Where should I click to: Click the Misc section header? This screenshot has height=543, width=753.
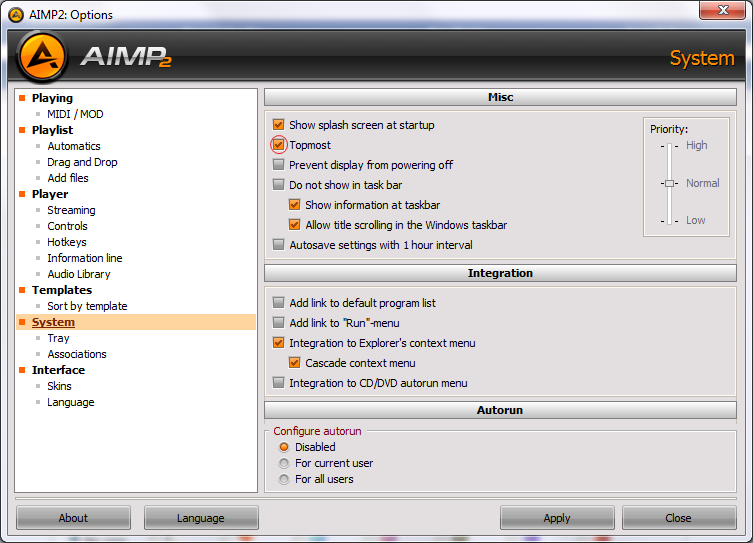500,97
